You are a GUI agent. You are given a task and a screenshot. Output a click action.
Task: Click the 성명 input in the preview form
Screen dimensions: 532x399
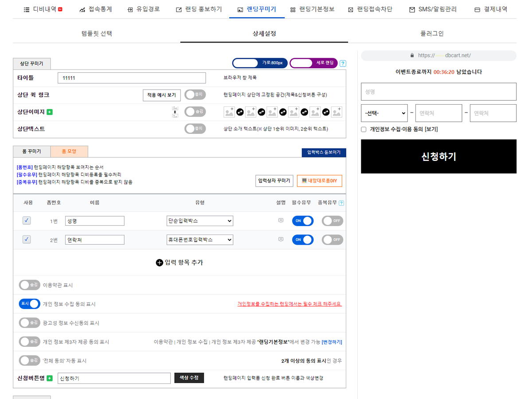(438, 92)
